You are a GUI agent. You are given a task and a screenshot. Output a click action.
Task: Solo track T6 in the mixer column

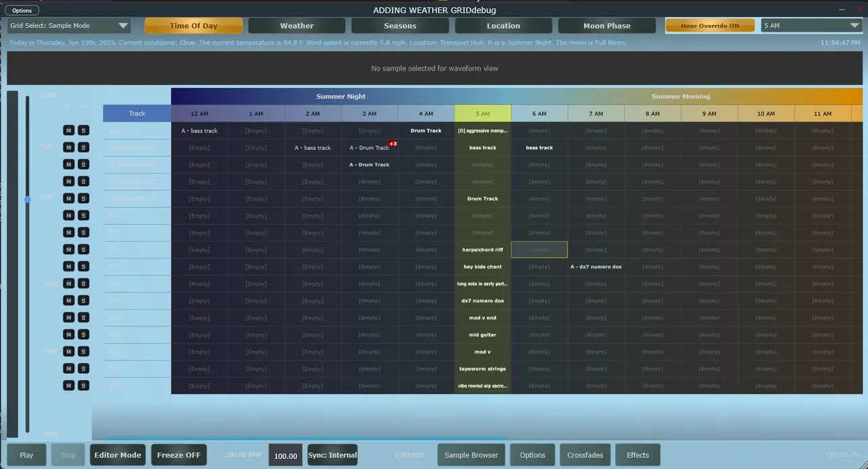coord(83,215)
